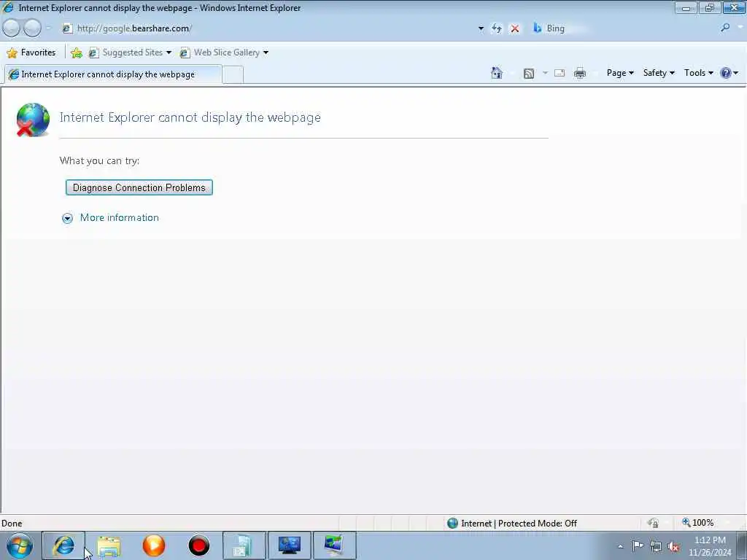Open the Favorites star button
The height and width of the screenshot is (560, 747).
[32, 52]
